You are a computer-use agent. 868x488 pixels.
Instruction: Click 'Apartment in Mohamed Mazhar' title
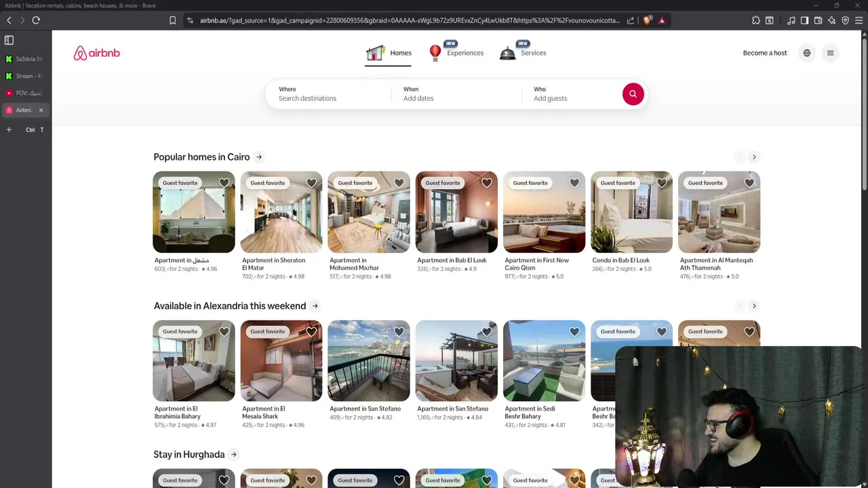click(x=354, y=264)
